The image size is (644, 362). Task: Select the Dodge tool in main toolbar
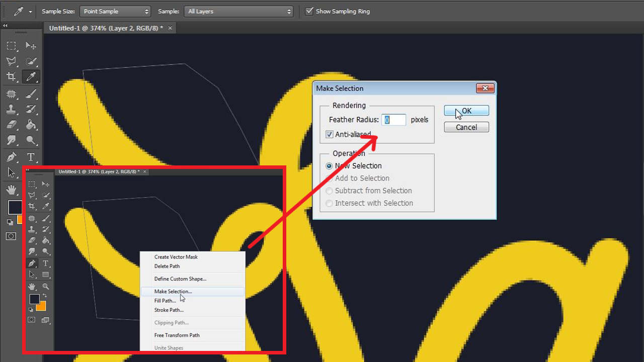[31, 140]
